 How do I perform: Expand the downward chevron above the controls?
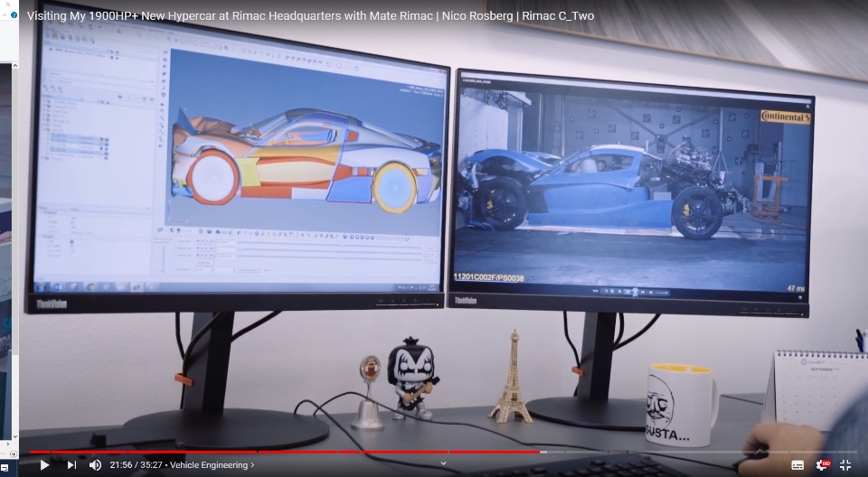[443, 463]
